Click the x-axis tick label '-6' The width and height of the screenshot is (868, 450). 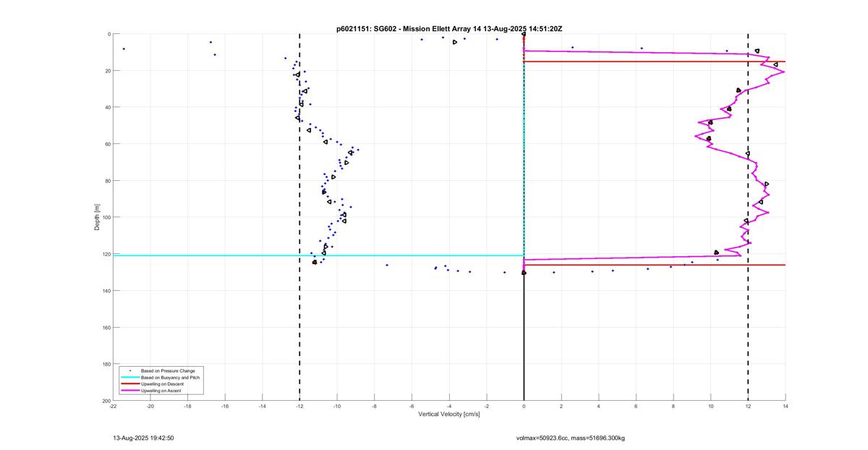(x=412, y=407)
